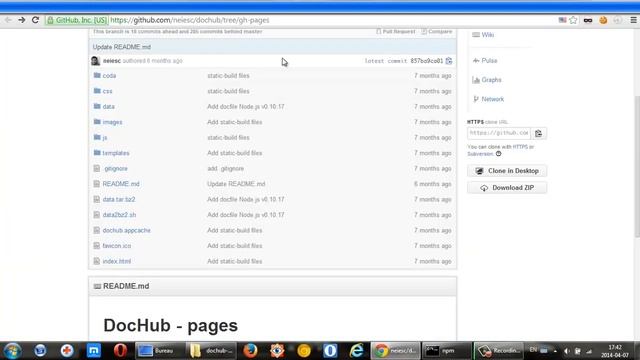Open neiesc author profile link

click(x=112, y=61)
